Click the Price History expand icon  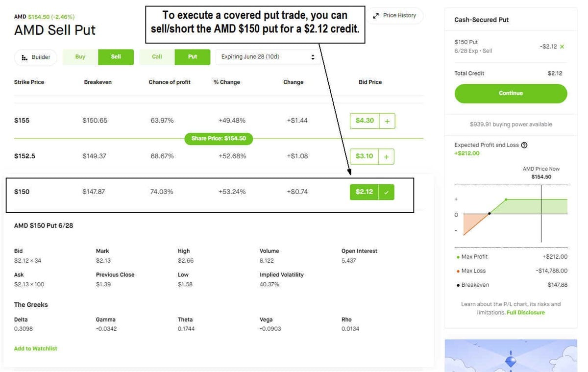tap(376, 16)
